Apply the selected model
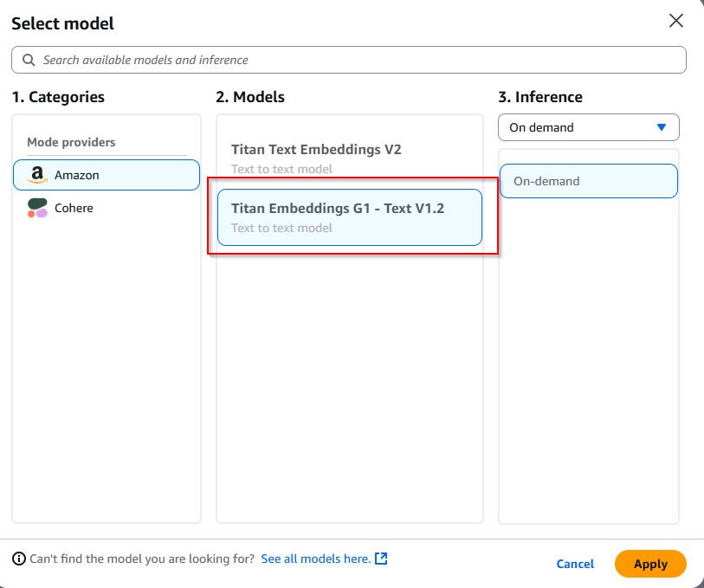Viewport: 704px width, 588px height. [x=650, y=564]
